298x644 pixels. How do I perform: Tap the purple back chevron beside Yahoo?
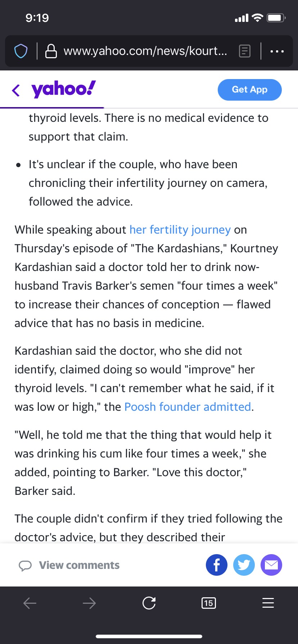point(16,90)
